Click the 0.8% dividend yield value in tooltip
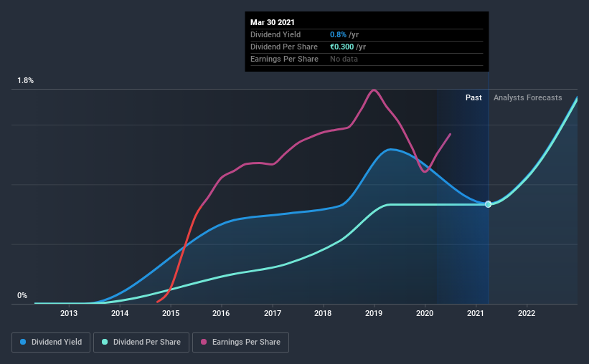Viewport: 589px width, 364px height. (338, 34)
